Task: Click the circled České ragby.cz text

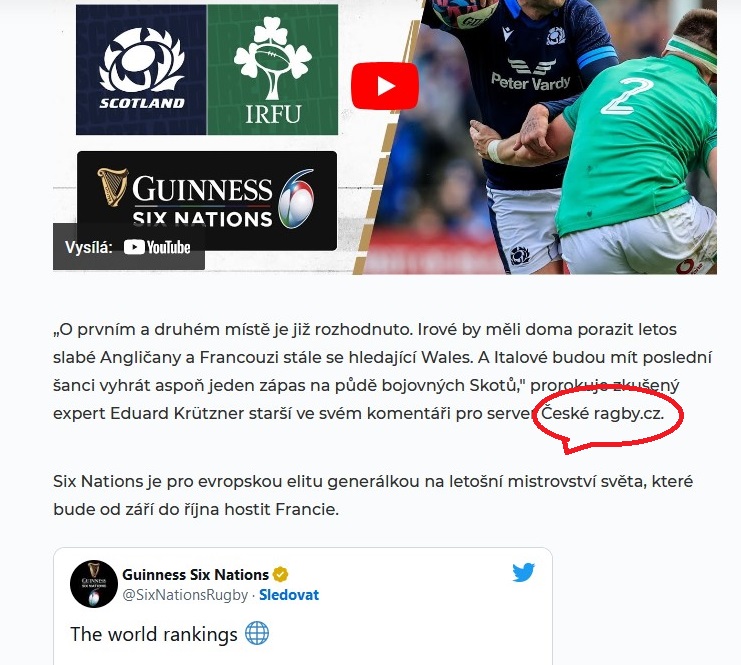Action: tap(603, 414)
